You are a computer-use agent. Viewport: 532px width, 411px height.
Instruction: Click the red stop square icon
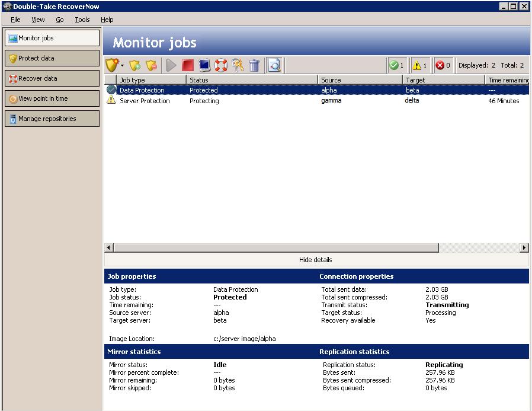click(188, 65)
